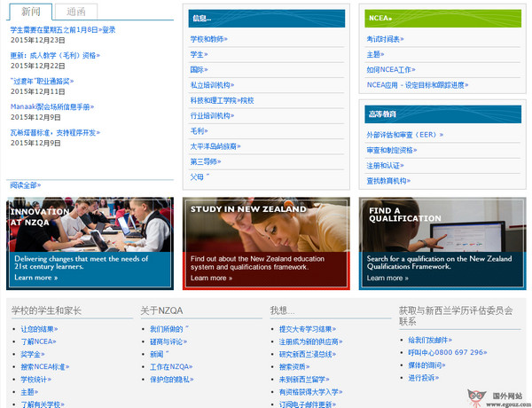
Task: Open the 搜索NCEA标准 footer link
Action: [45, 367]
